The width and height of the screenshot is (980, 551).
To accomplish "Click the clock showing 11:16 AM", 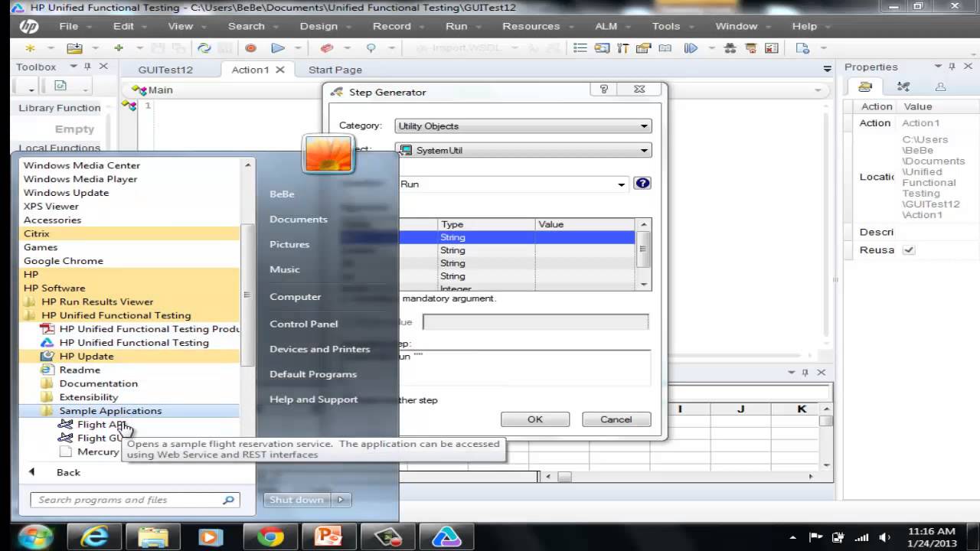I will 932,531.
